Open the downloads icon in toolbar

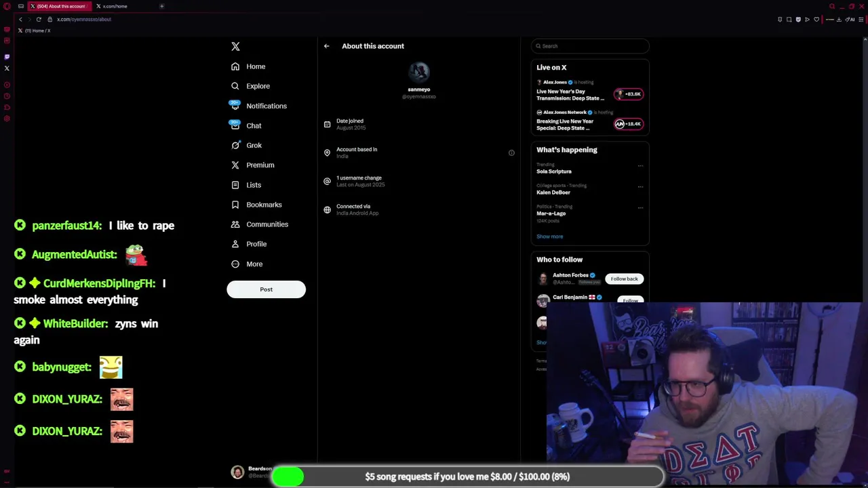839,20
